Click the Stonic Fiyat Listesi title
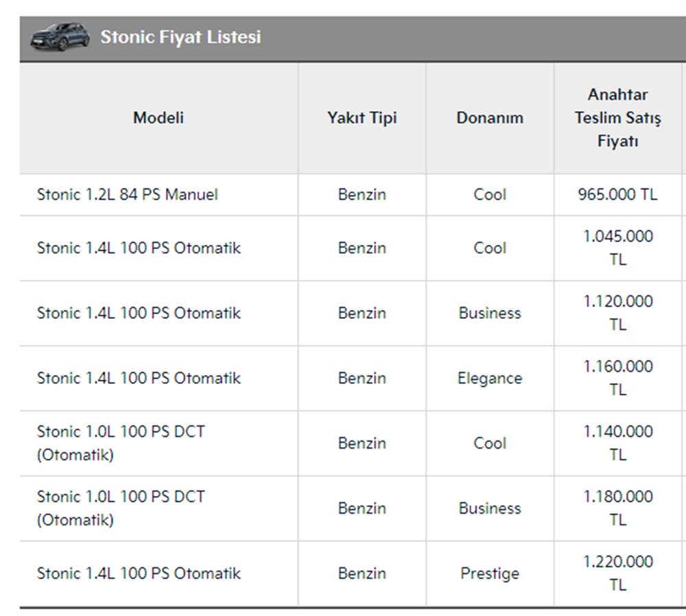The width and height of the screenshot is (686, 616). tap(180, 37)
